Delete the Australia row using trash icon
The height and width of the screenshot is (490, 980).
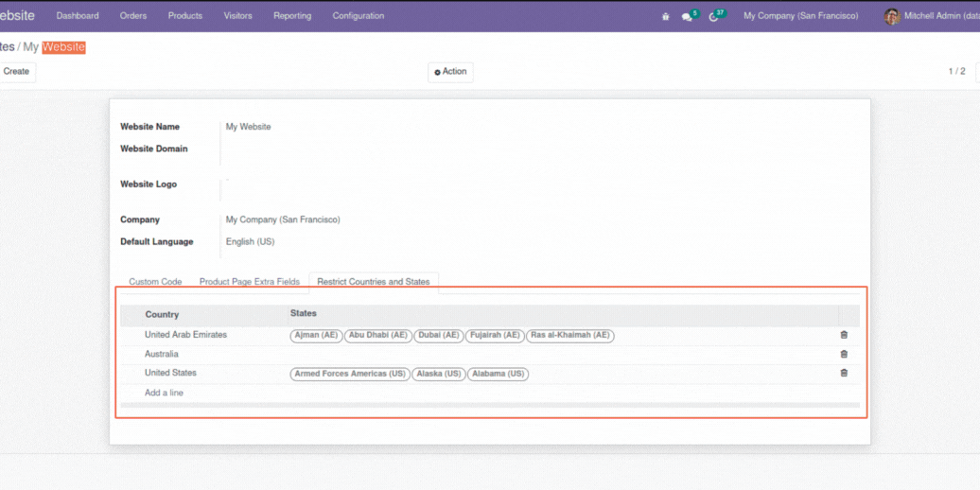844,355
